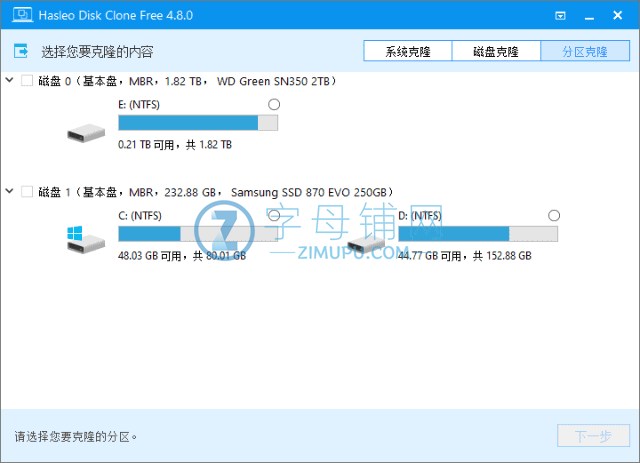Click the Hasleo Disk Clone Free 4.8.0 title

point(116,16)
